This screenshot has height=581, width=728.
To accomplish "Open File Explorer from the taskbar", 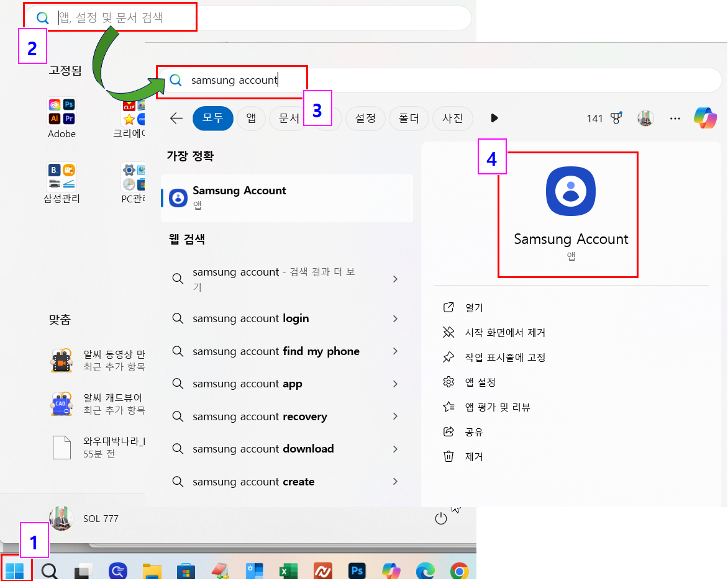I will pos(152,571).
